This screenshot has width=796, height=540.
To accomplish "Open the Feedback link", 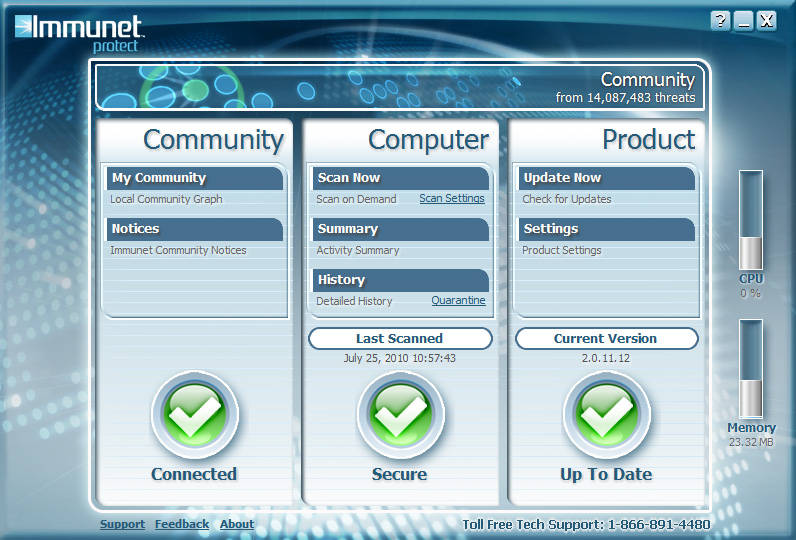I will (182, 524).
